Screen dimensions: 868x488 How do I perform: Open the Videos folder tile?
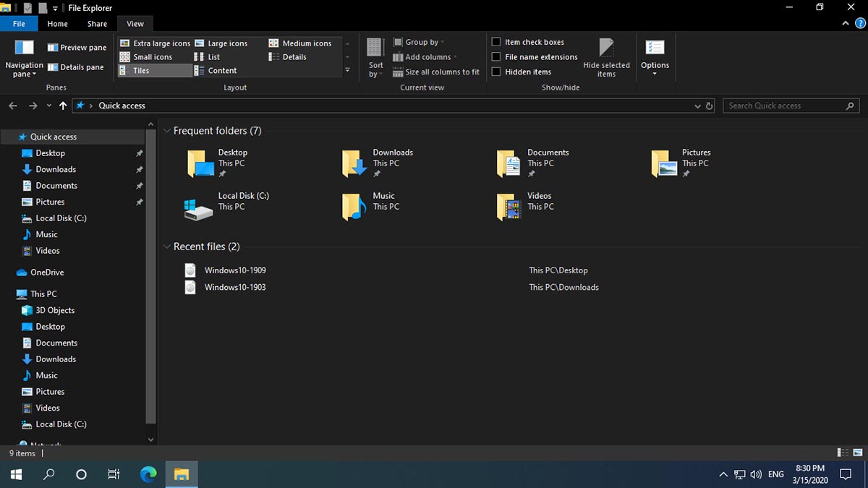525,207
